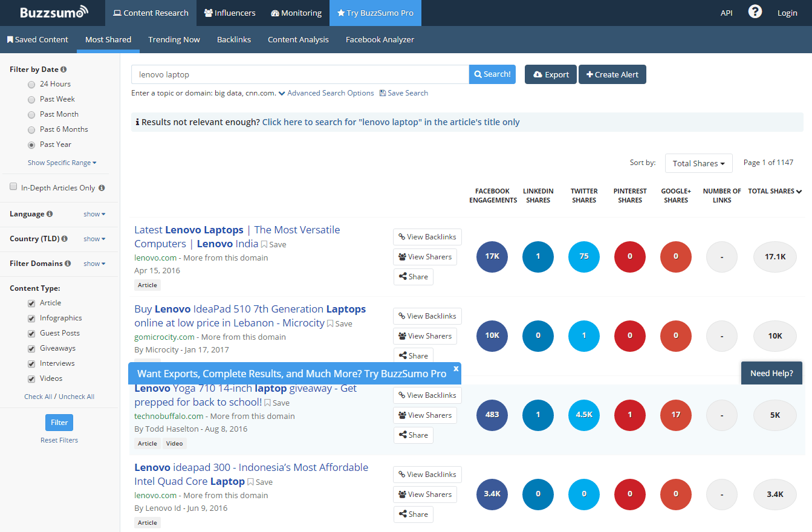This screenshot has width=812, height=532.
Task: Open the Content Research menu
Action: click(151, 13)
